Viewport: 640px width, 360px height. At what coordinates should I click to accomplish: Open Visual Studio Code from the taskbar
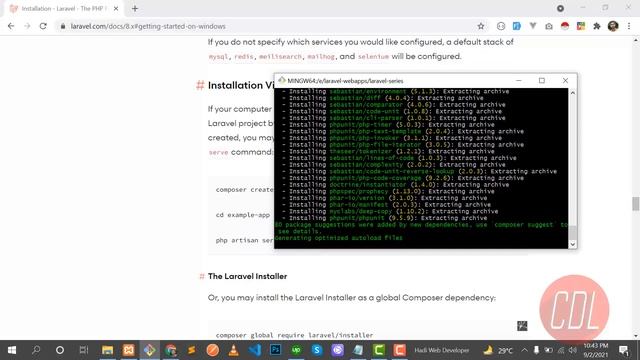[255, 350]
